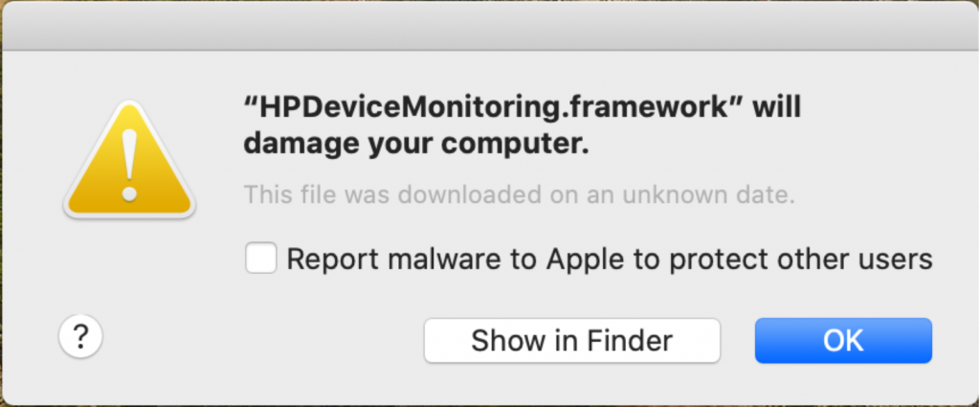
Task: Click the Show in Finder button
Action: point(572,341)
